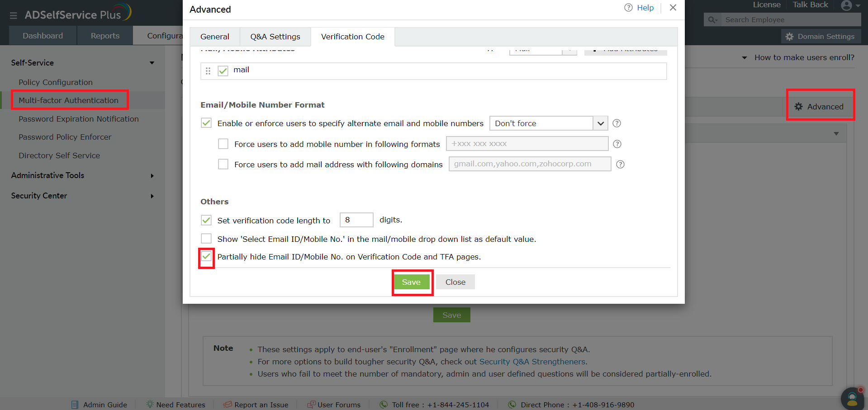Click the green Save button in Advanced dialog
This screenshot has height=410, width=868.
[x=411, y=282]
